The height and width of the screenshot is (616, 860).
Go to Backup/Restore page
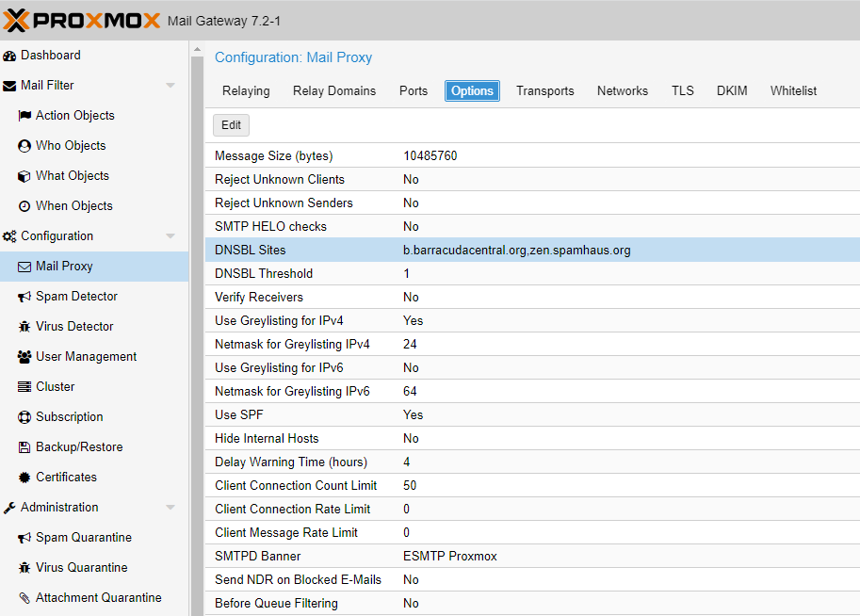point(94,447)
